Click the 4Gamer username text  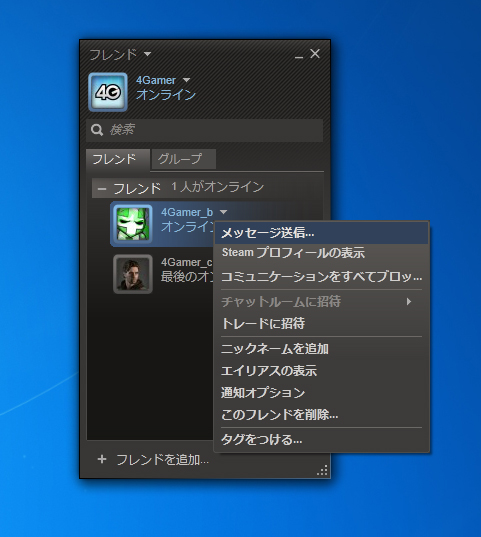[x=156, y=80]
